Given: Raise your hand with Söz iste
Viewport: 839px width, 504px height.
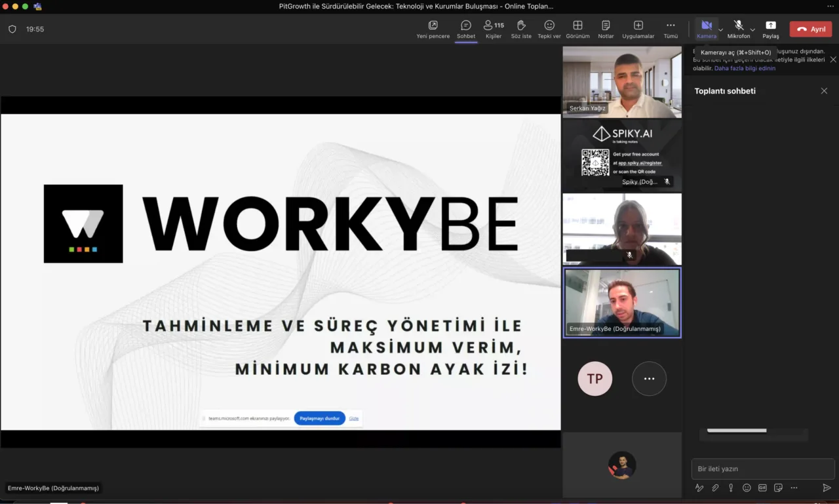Looking at the screenshot, I should click(x=521, y=29).
